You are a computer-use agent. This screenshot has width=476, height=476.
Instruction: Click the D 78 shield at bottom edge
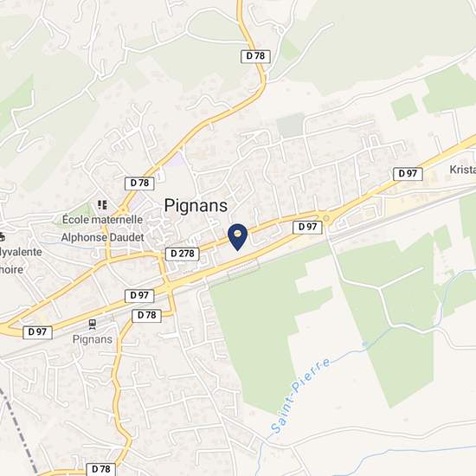[101, 469]
